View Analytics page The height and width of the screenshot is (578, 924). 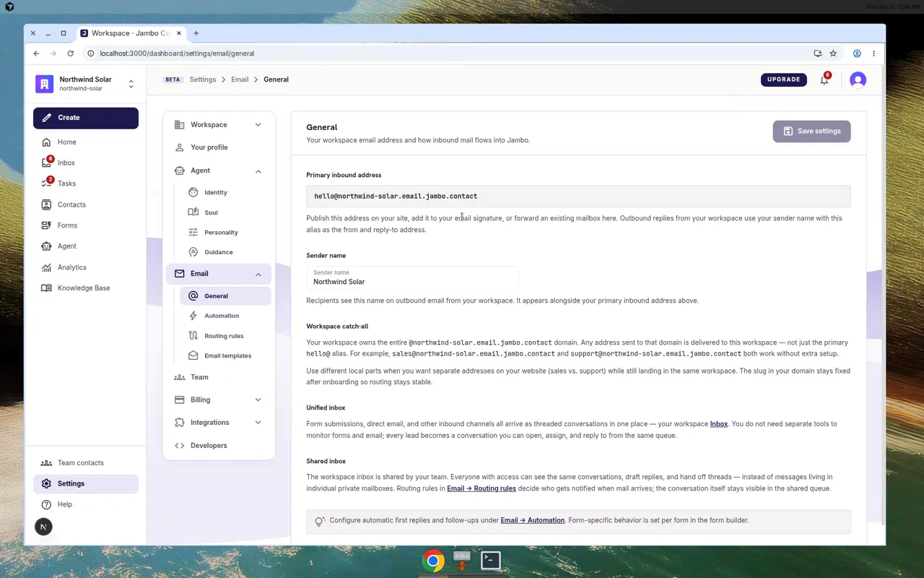tap(85, 267)
